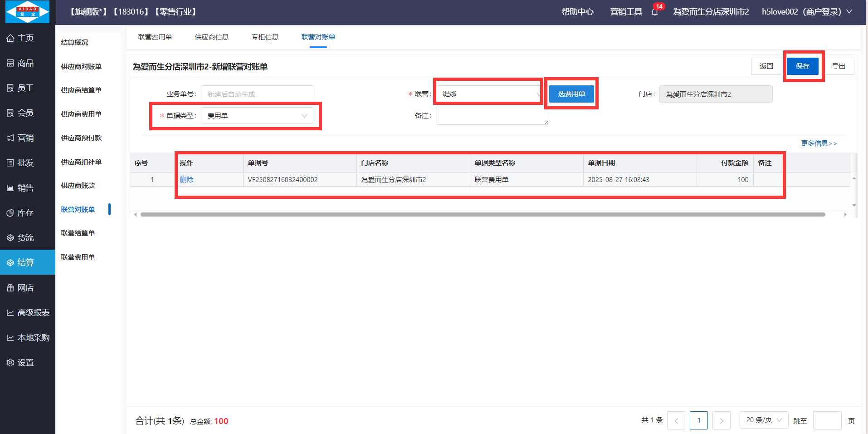Click the AIBAO logo
This screenshot has height=434, width=868.
tap(27, 12)
